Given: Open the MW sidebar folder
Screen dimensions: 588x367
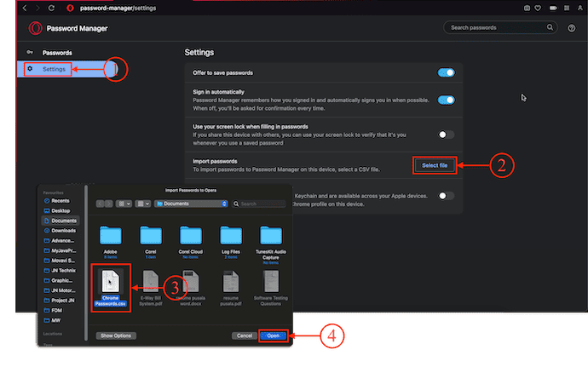Looking at the screenshot, I should 60,320.
